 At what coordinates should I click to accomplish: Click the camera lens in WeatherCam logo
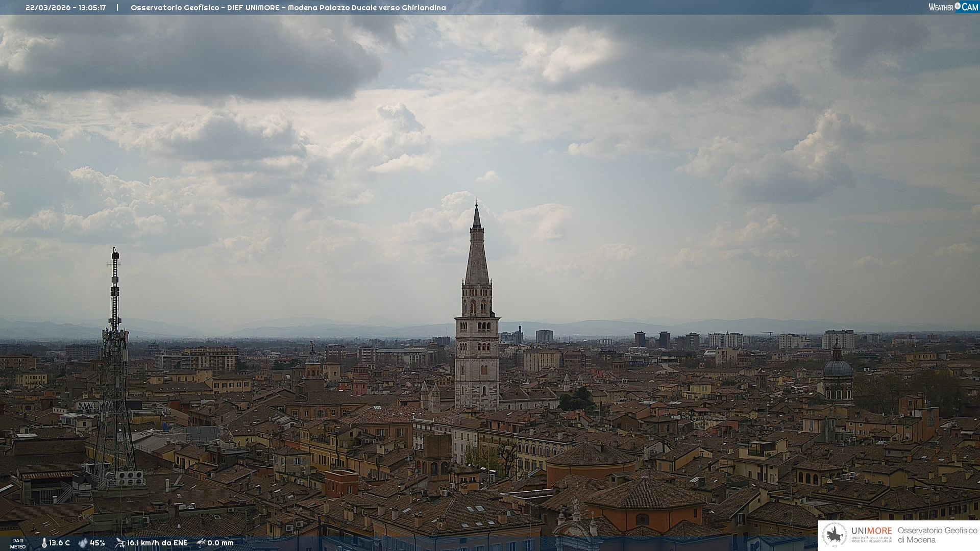(x=958, y=6)
